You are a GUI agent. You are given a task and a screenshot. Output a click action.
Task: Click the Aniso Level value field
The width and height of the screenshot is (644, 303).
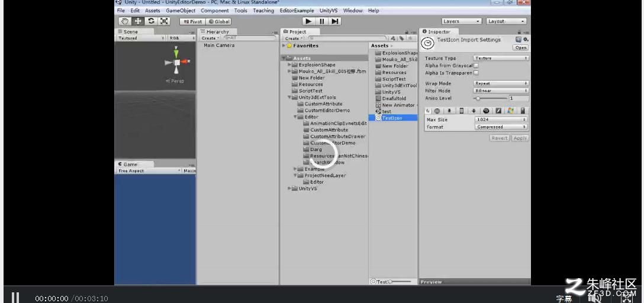pos(519,99)
